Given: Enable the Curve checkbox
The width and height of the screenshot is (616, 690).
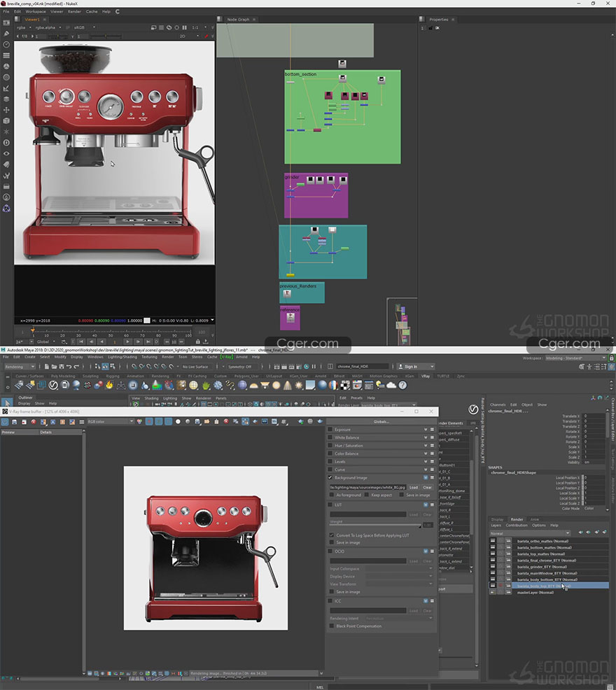Looking at the screenshot, I should (x=330, y=470).
